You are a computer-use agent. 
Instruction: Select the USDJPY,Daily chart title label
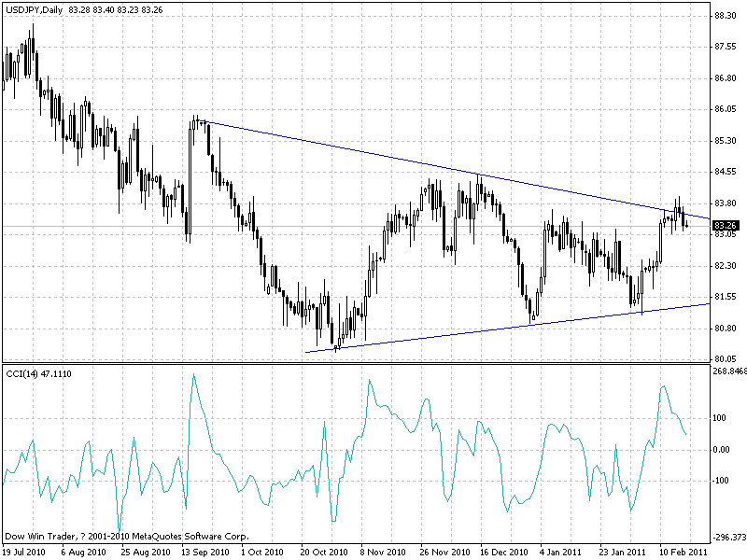coord(32,8)
